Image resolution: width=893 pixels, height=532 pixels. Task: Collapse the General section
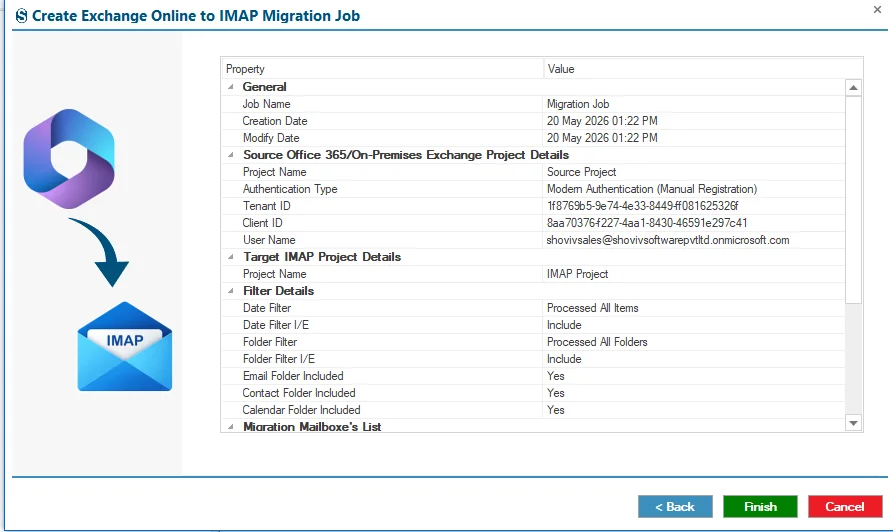pos(231,87)
